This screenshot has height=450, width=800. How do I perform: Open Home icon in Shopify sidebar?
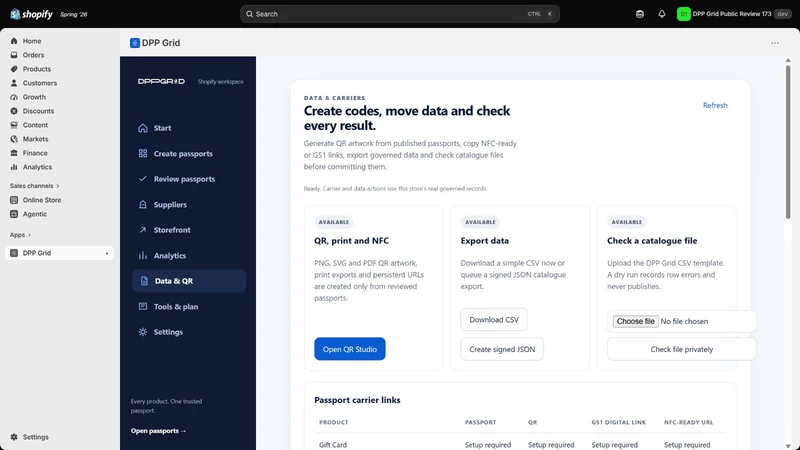click(x=14, y=41)
